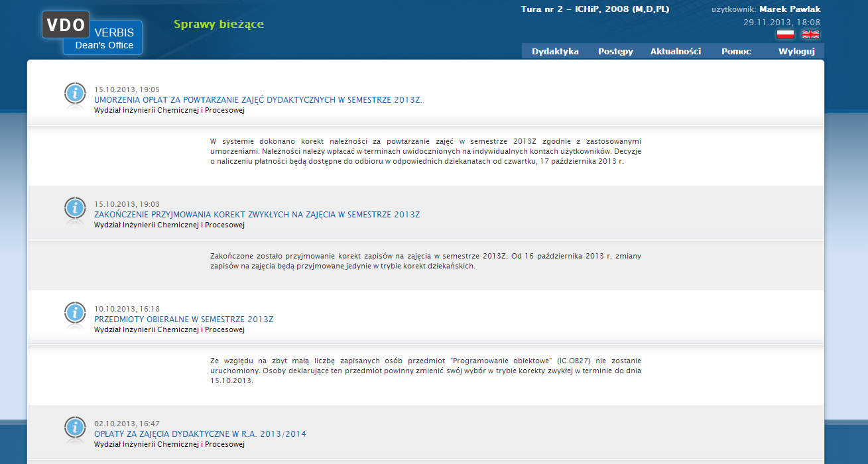The height and width of the screenshot is (464, 868).
Task: Click info icon beside 'Opłaty za zajęcia dydaktyczne'
Action: pyautogui.click(x=75, y=429)
